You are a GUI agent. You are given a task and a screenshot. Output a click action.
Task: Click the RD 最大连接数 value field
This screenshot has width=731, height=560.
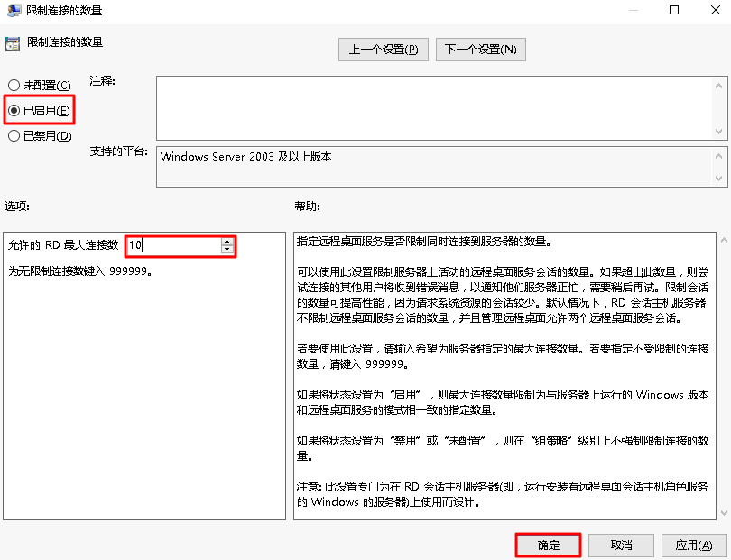(171, 245)
